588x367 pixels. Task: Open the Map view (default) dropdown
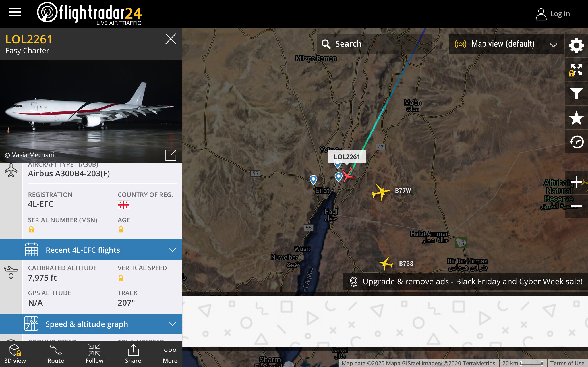tap(506, 44)
